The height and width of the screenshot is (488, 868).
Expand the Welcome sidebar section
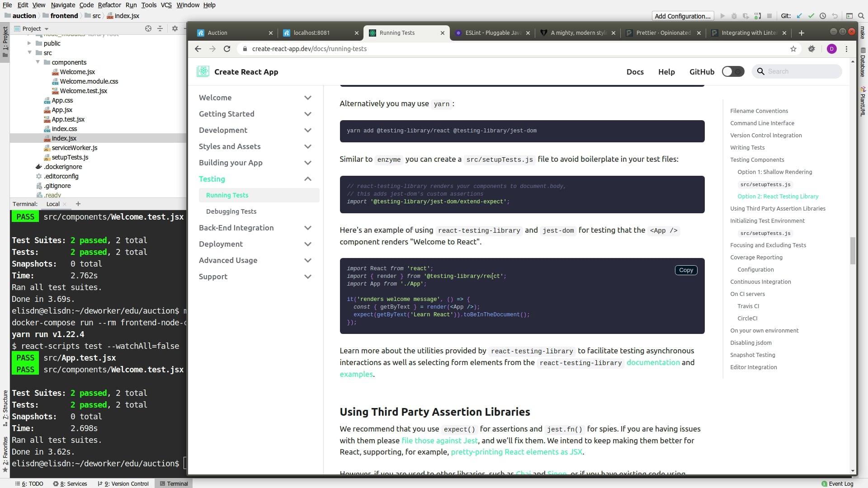click(x=308, y=98)
